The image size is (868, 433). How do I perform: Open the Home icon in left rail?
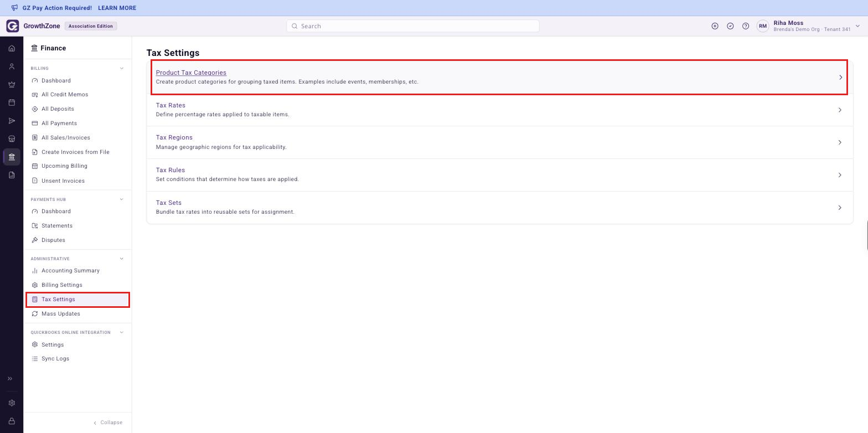pos(12,48)
